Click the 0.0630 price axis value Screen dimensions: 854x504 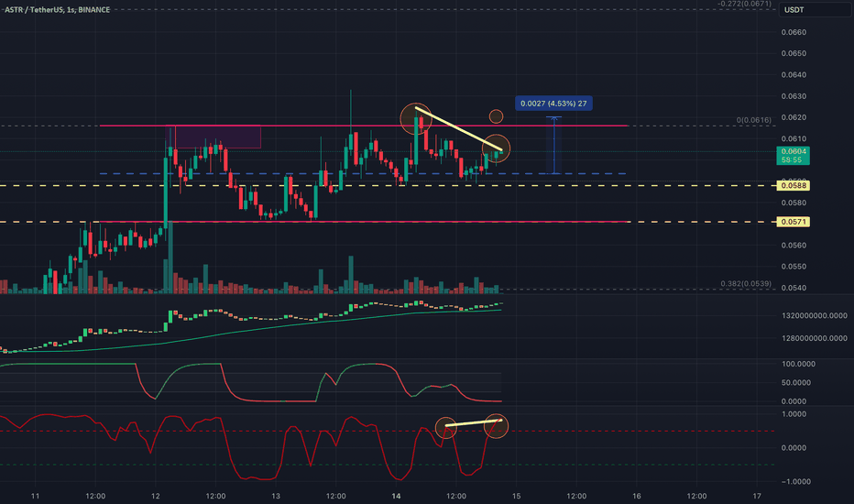coord(794,96)
